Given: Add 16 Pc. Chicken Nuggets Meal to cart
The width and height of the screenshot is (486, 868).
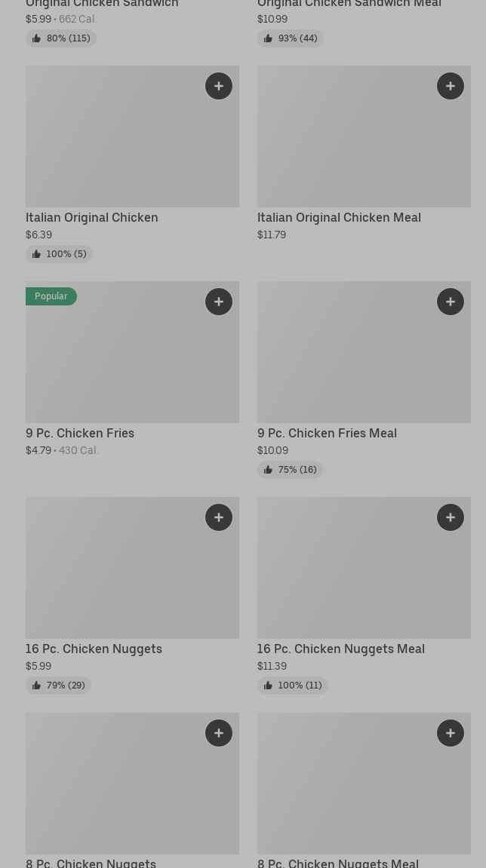Looking at the screenshot, I should (451, 517).
